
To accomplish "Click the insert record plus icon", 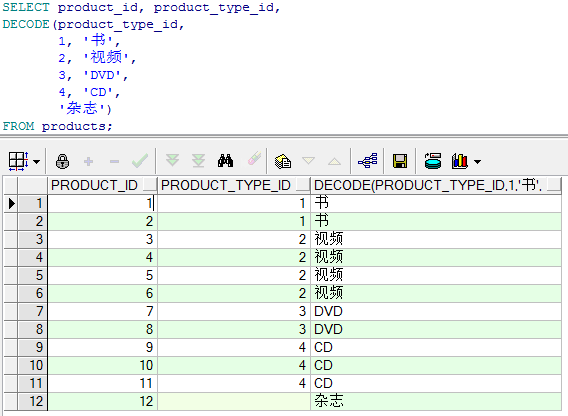I will pos(88,161).
